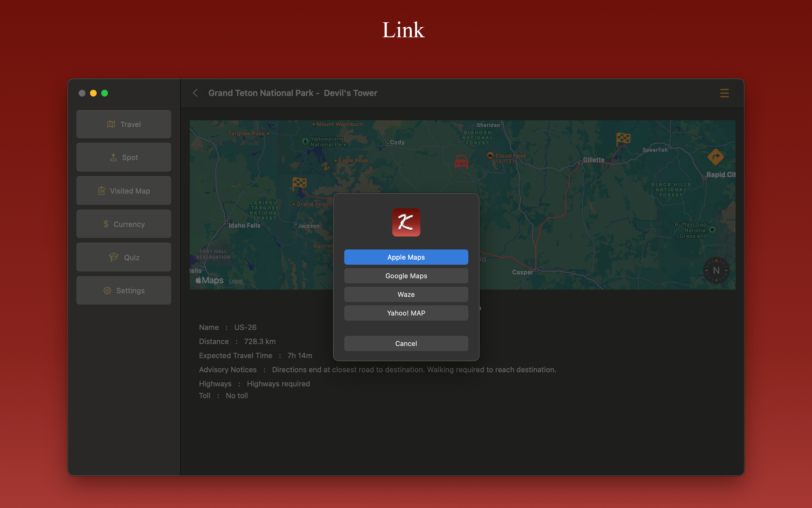Viewport: 812px width, 508px height.
Task: Click the Gillette city label
Action: [x=593, y=160]
